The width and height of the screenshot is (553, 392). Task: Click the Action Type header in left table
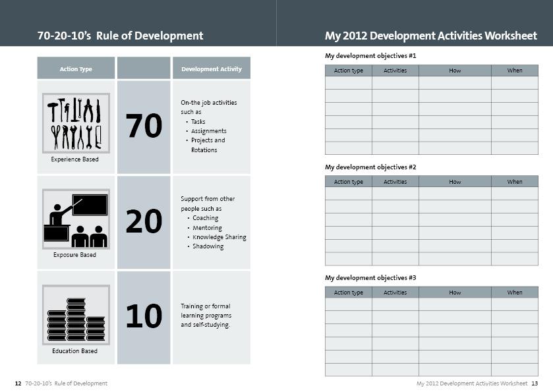(x=76, y=69)
